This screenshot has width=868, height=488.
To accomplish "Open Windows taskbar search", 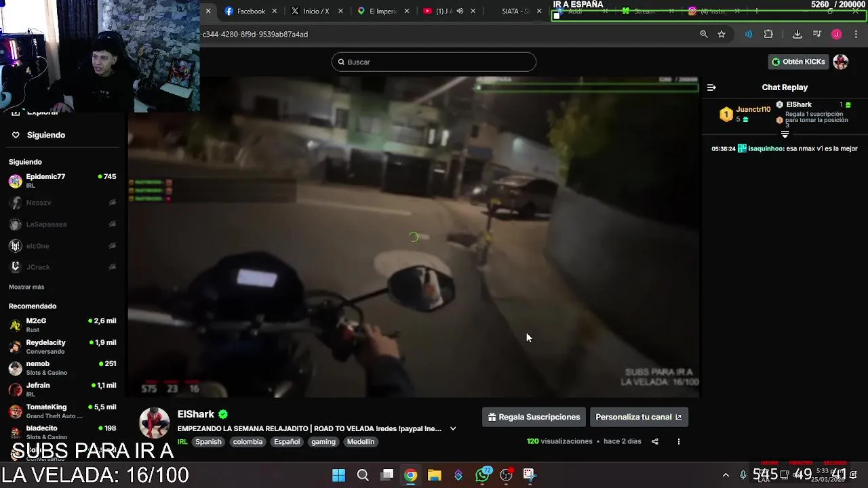I will (x=363, y=475).
